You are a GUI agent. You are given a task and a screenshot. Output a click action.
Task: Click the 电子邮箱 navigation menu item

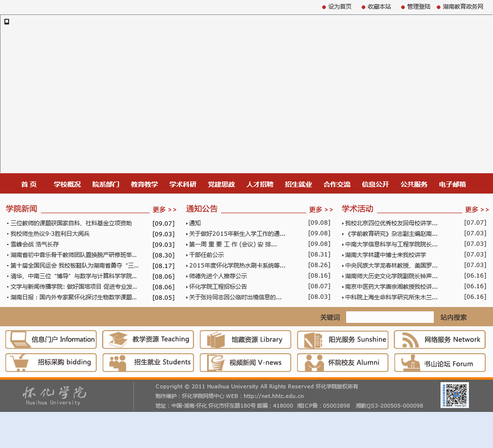click(453, 184)
